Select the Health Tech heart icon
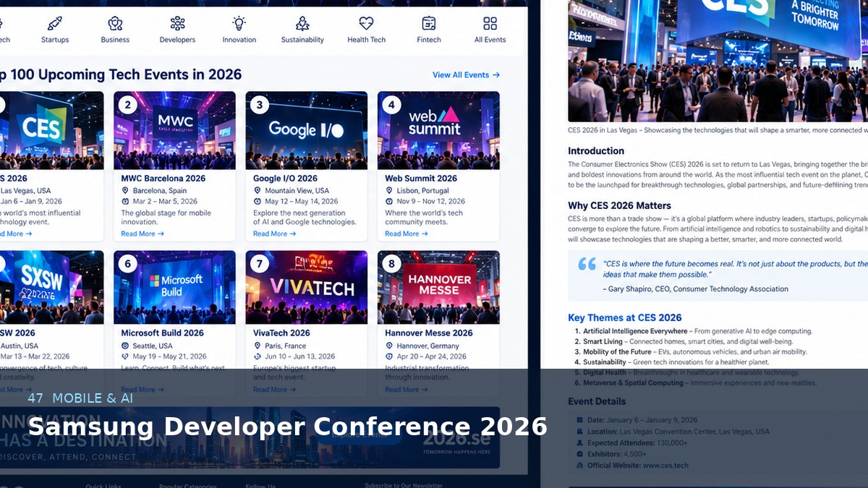868x488 pixels. [x=366, y=24]
